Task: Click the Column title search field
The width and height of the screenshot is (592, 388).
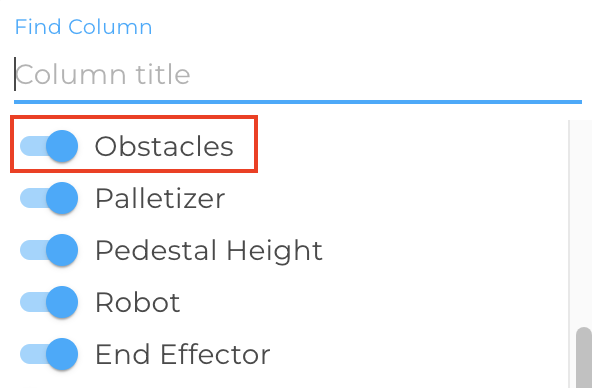Action: 298,74
